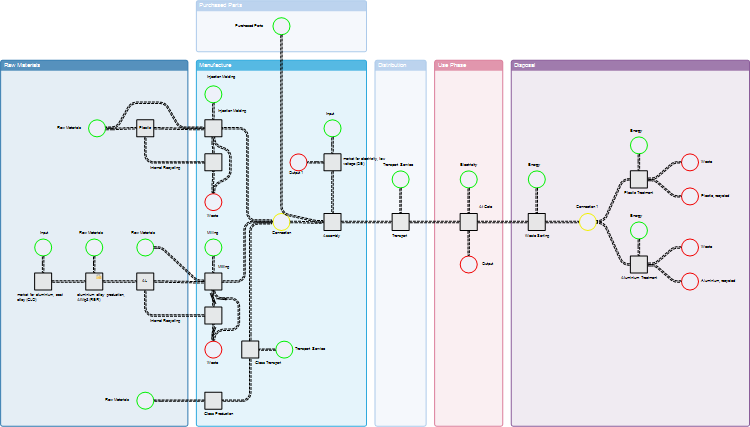Select Energy circle above Waste Sorting

537,179
